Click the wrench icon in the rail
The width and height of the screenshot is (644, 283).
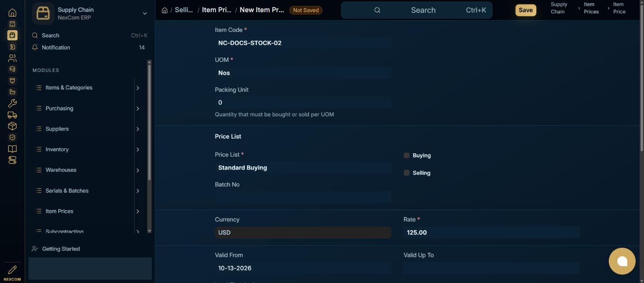tap(12, 103)
